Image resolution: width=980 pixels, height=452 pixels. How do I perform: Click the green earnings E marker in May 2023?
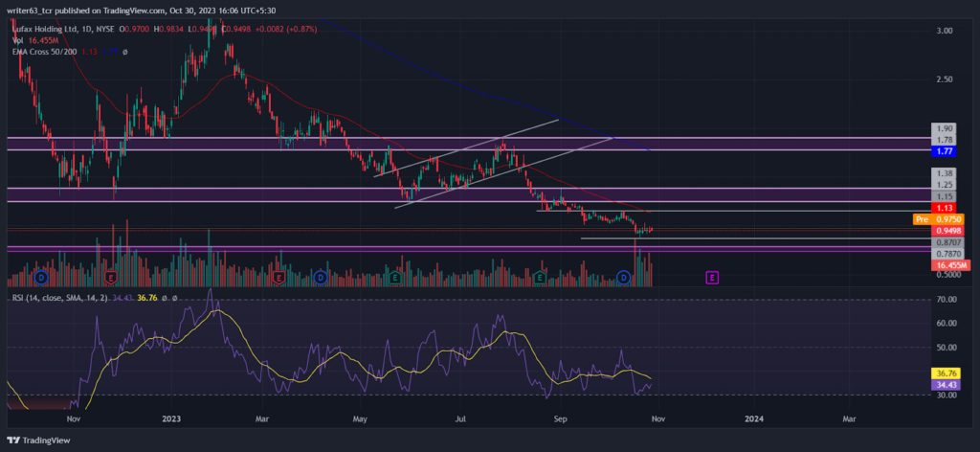395,277
